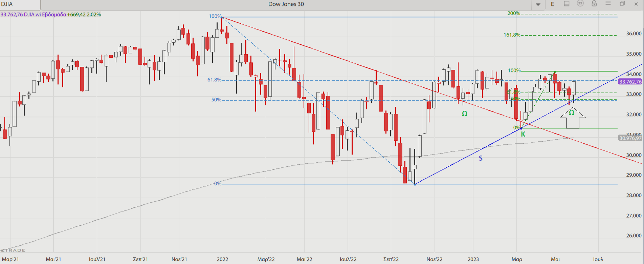Click the Μαι'21 date label
This screenshot has height=264, width=644.
point(53,259)
